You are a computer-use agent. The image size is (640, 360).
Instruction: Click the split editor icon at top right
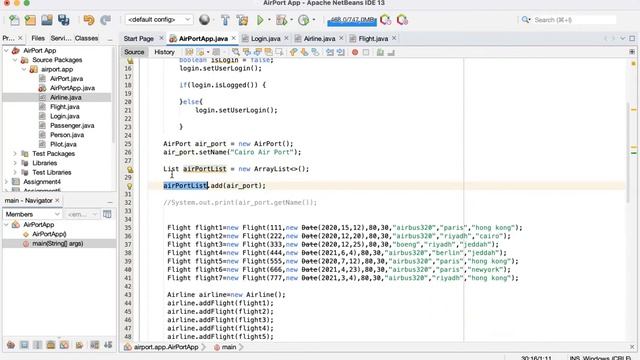coord(632,52)
